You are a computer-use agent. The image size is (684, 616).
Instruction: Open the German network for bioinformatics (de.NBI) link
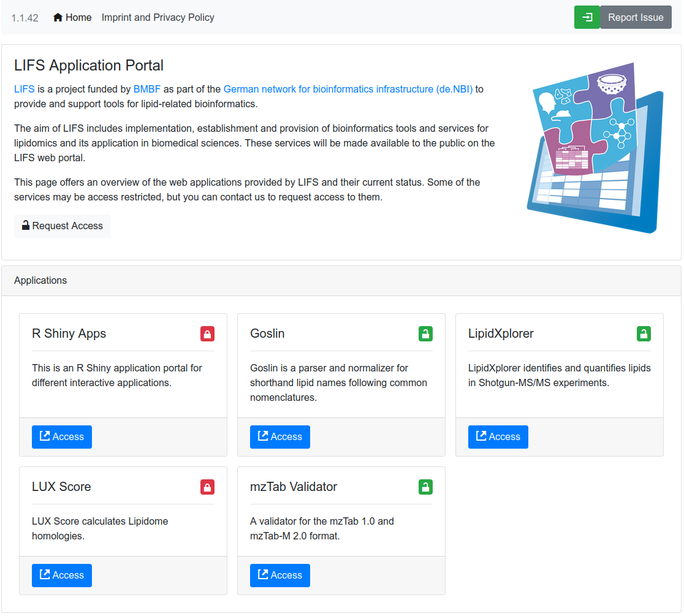coord(348,89)
